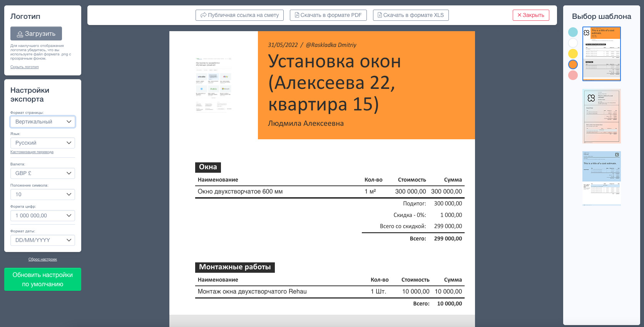
Task: Select the orange color swatch
Action: (573, 64)
